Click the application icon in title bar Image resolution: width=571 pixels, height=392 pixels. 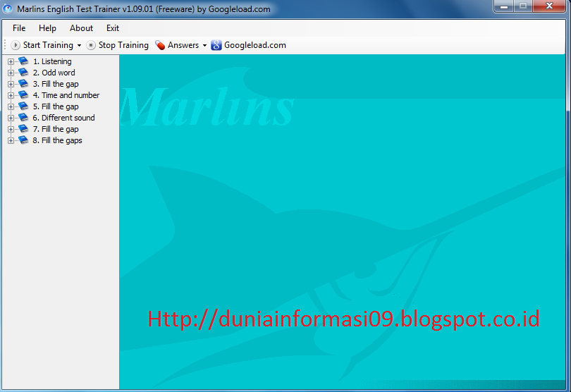7,8
